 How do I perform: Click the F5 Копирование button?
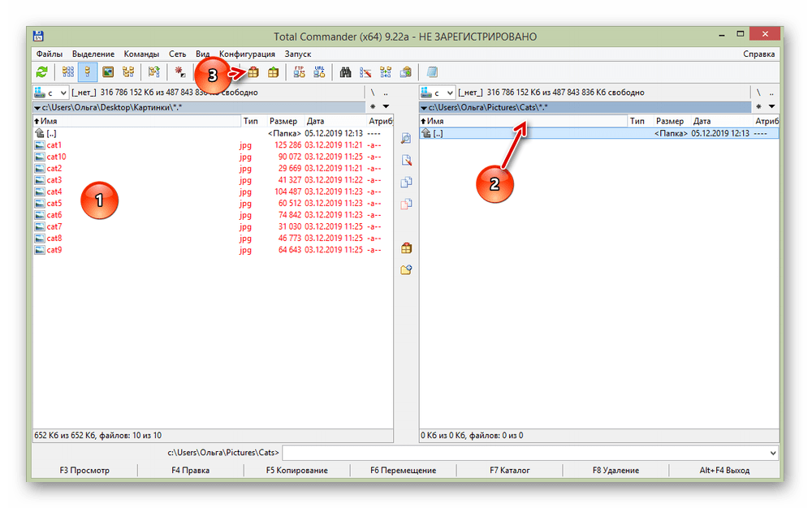[x=296, y=470]
